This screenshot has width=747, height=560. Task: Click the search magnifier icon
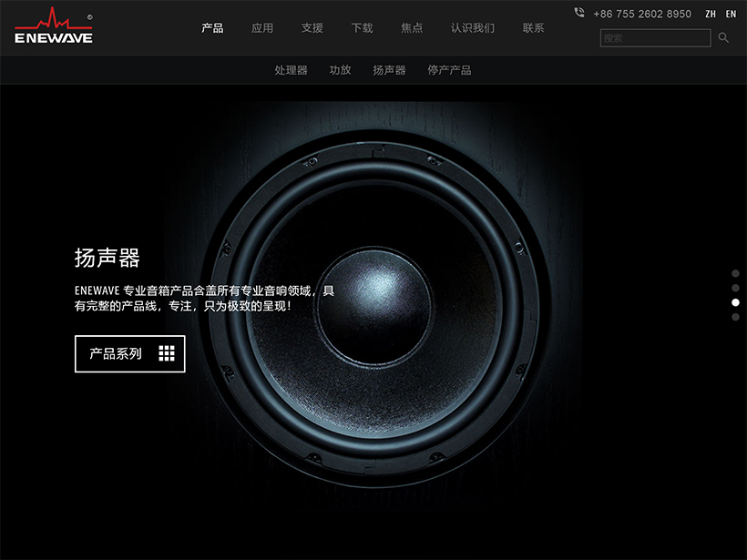[723, 37]
